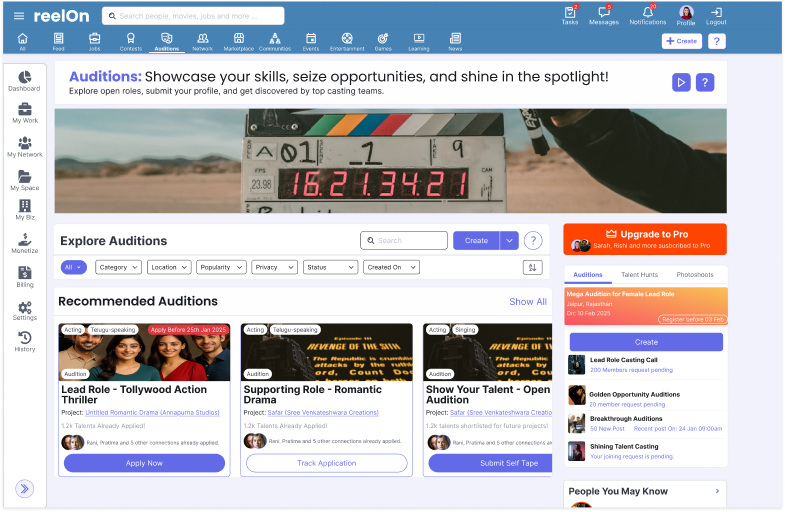Click the orange Upgrade to Pro banner
This screenshot has width=785, height=512.
(x=644, y=238)
